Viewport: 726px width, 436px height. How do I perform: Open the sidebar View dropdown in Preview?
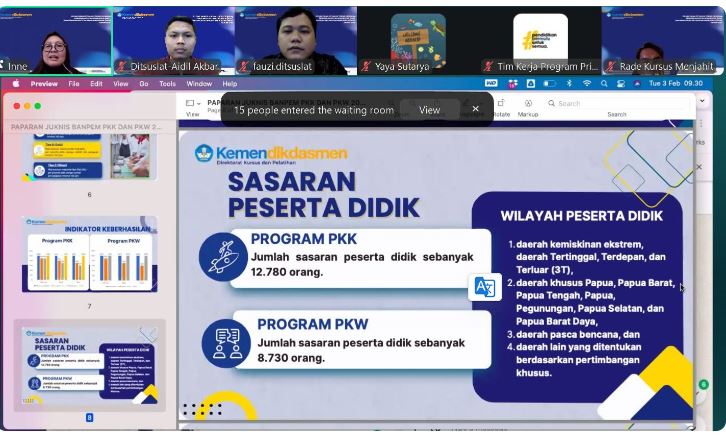pyautogui.click(x=193, y=108)
